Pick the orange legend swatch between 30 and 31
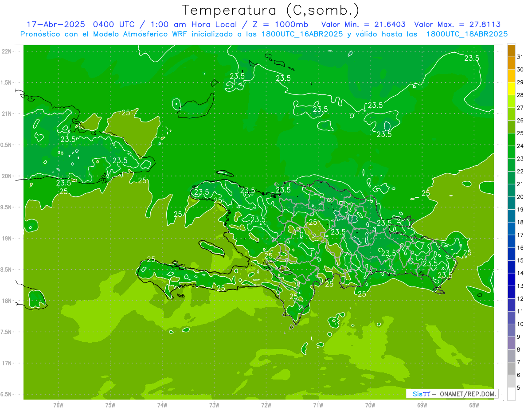532x411 pixels. click(x=511, y=63)
